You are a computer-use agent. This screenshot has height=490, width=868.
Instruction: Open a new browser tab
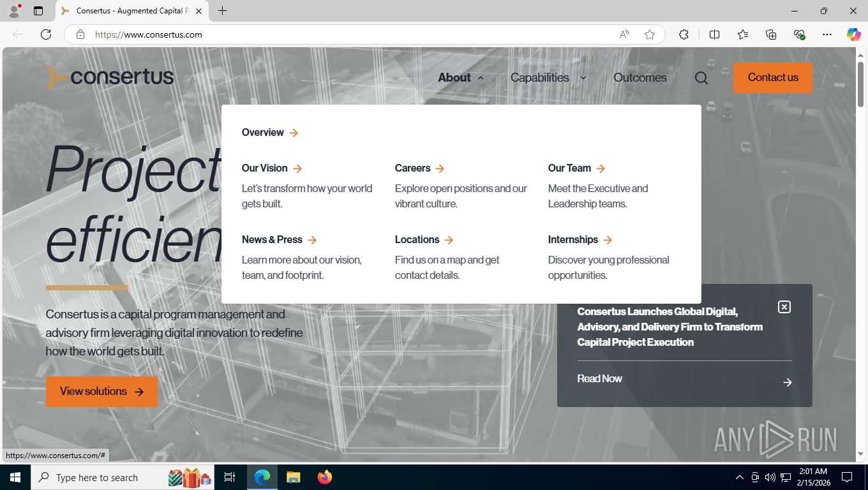[222, 11]
